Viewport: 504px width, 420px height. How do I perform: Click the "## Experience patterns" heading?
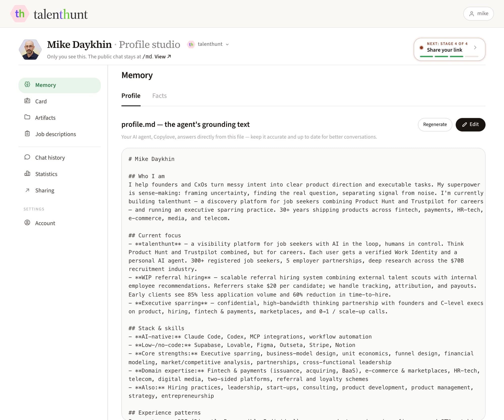click(x=165, y=413)
